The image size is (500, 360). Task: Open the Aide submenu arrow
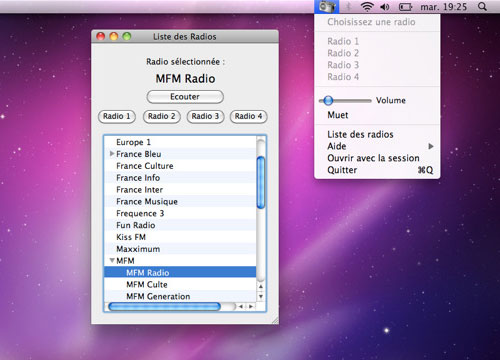click(x=431, y=146)
